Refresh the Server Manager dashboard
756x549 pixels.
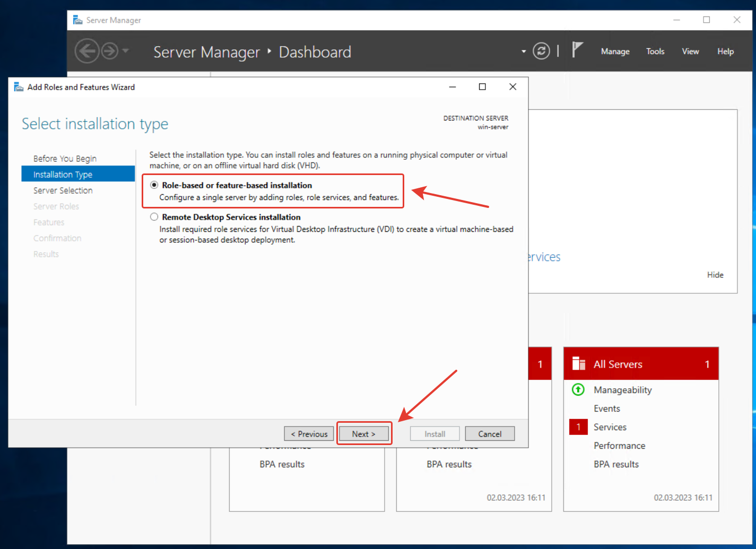541,51
